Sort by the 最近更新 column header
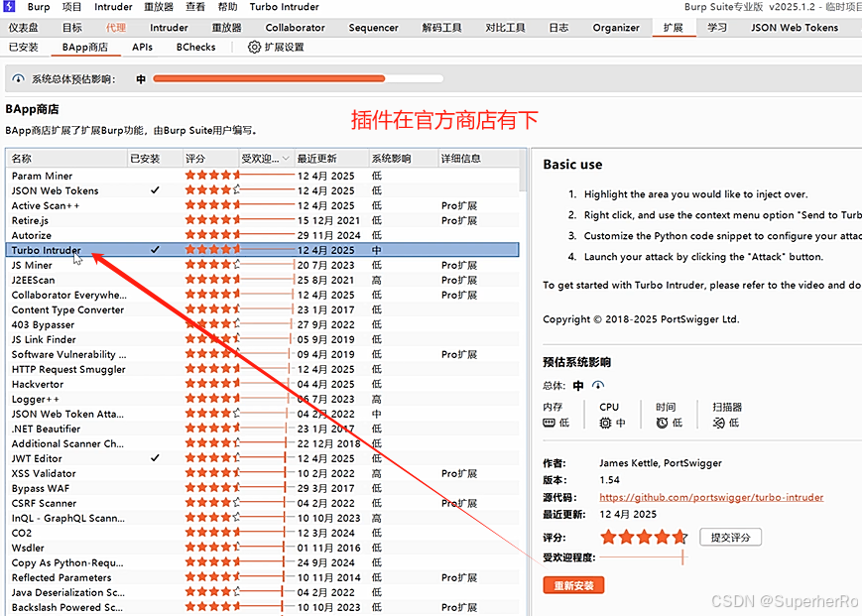The width and height of the screenshot is (862, 616). 331,159
